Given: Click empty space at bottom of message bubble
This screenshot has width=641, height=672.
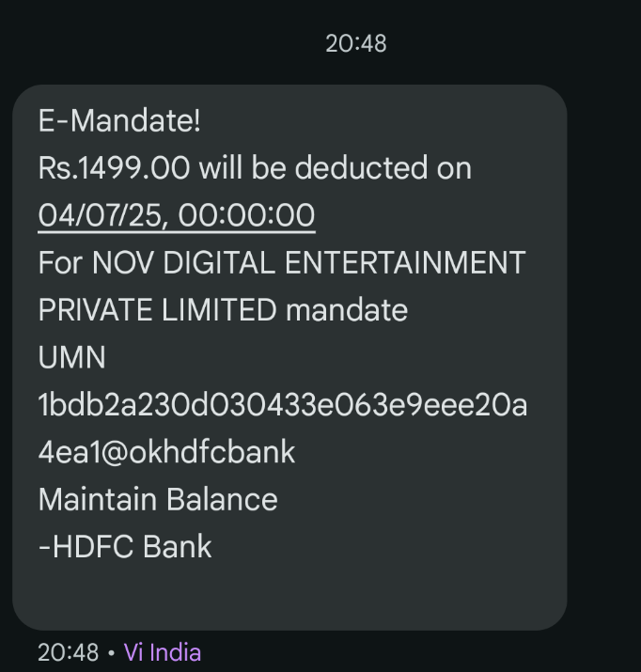Looking at the screenshot, I should click(x=282, y=598).
